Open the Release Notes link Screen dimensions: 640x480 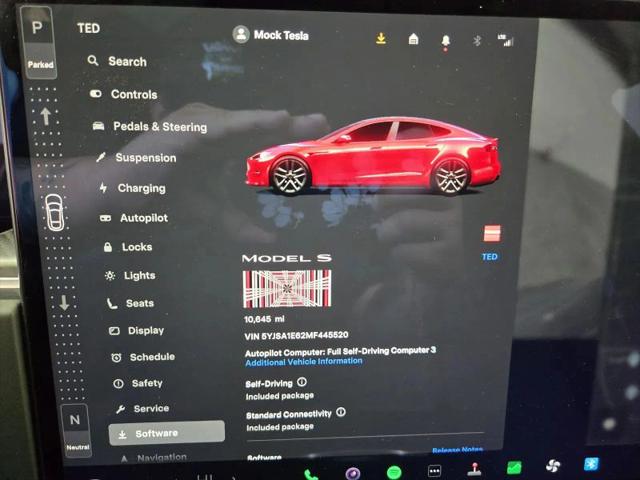457,450
